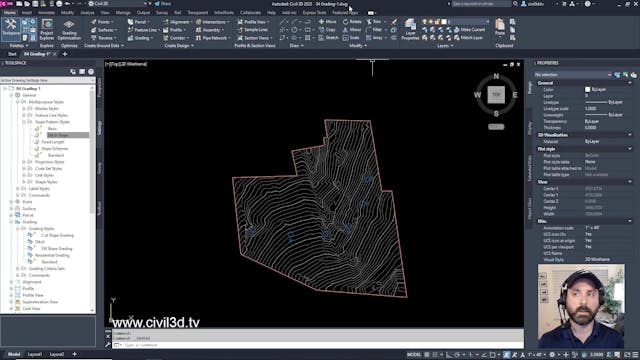
Task: Expand the Grading Criteria Sets node
Action: click(18, 269)
